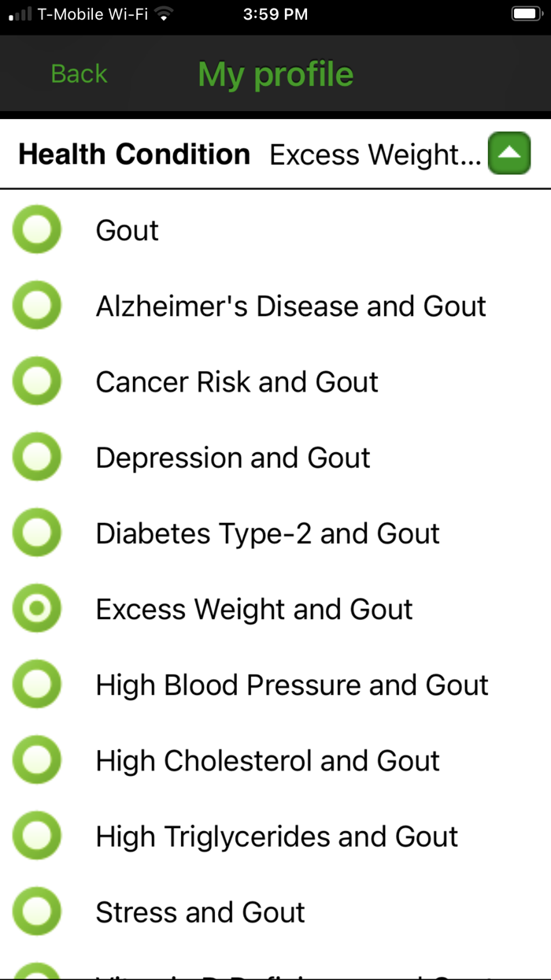
Task: Tap the My profile title
Action: [275, 73]
